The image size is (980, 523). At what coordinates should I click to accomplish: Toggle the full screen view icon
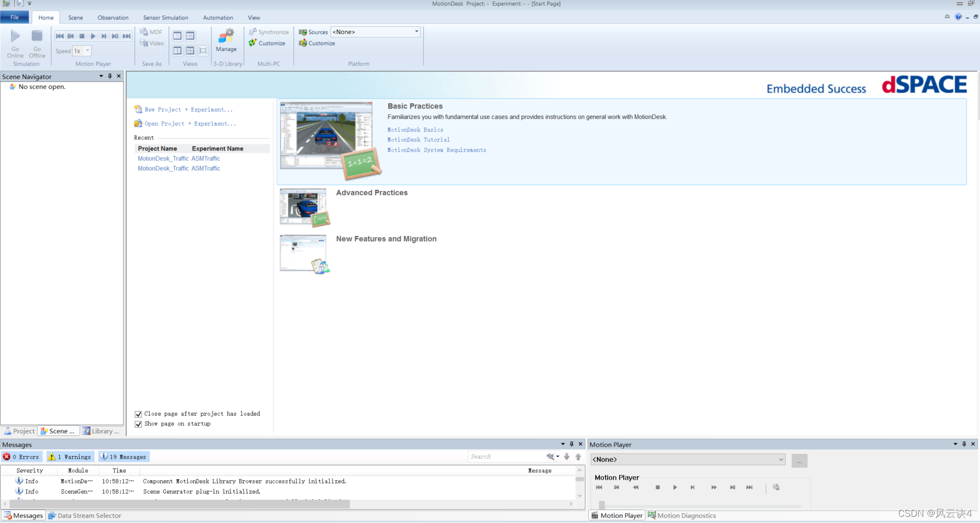pos(203,50)
